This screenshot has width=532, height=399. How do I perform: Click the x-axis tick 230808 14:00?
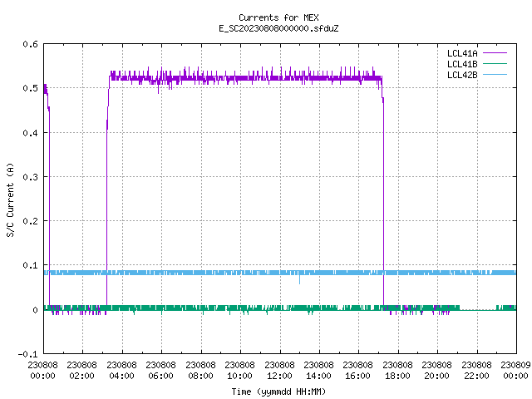pos(318,371)
